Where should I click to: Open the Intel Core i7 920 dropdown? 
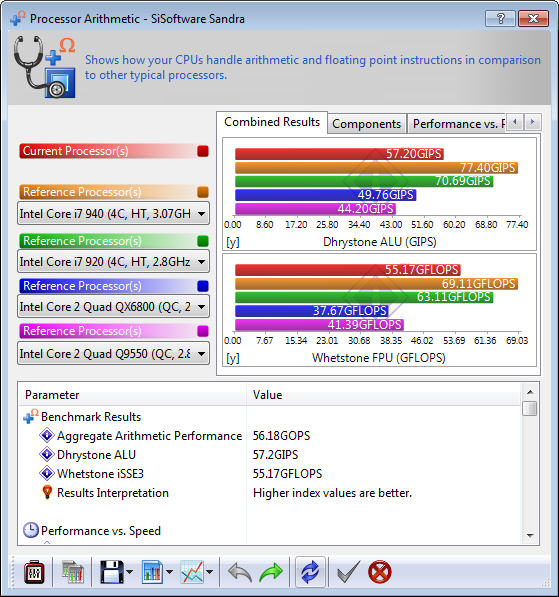tap(113, 262)
